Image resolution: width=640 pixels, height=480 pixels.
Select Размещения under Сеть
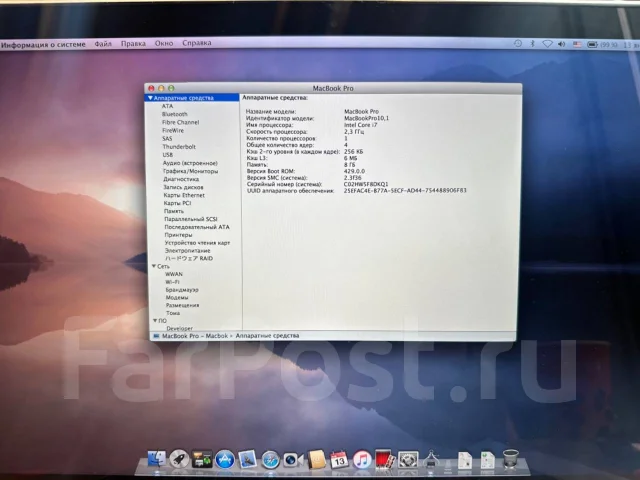click(182, 305)
